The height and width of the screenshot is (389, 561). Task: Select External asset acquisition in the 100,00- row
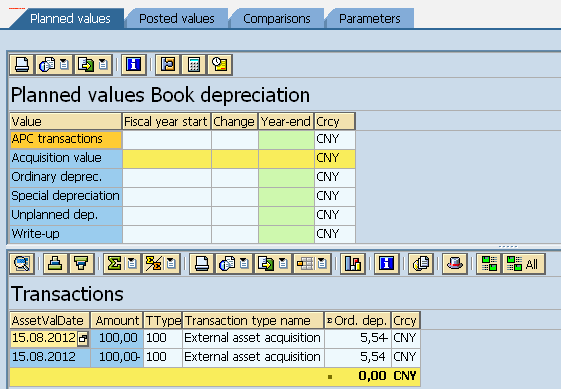click(252, 357)
